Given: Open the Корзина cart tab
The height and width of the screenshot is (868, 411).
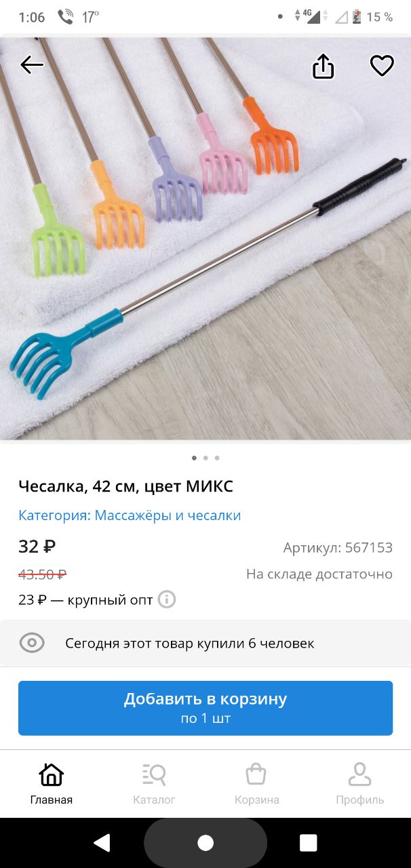Looking at the screenshot, I should click(256, 783).
